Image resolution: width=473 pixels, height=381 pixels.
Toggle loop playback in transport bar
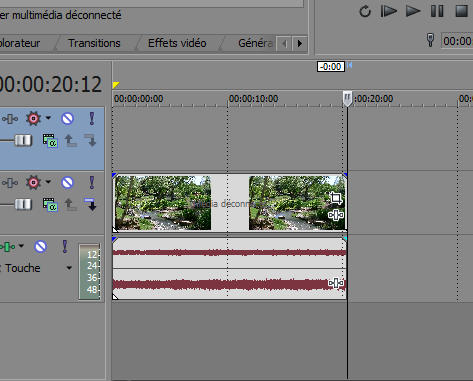point(365,11)
